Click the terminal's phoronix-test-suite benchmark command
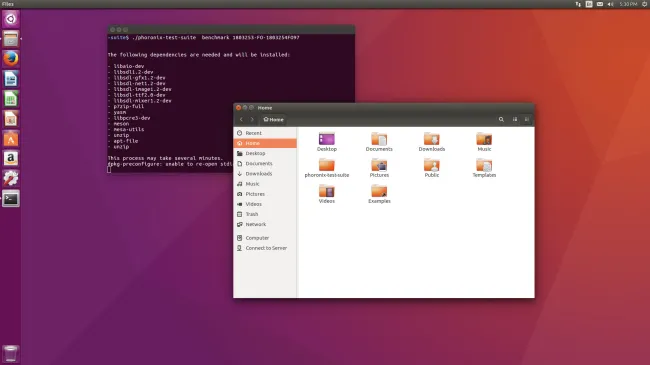The height and width of the screenshot is (365, 650). [x=216, y=38]
